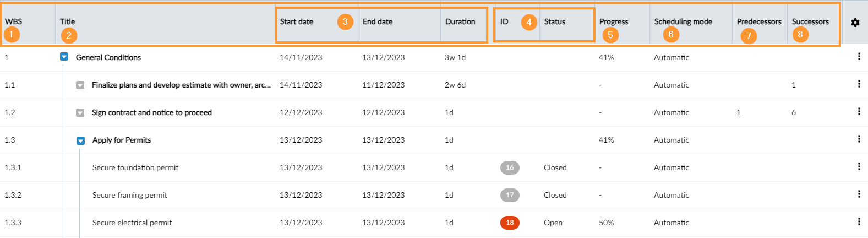Open the three-dot menu for General Conditions
This screenshot has width=868, height=238.
click(859, 56)
